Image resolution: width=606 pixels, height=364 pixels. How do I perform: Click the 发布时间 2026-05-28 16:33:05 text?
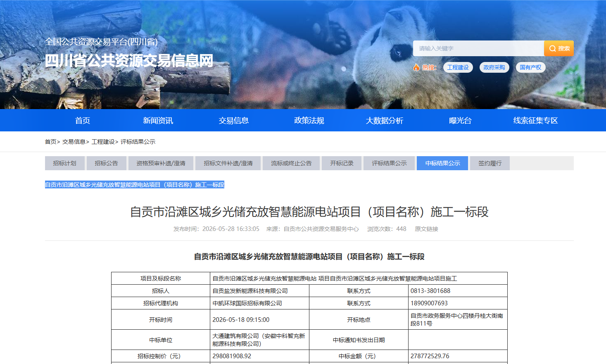click(x=216, y=229)
